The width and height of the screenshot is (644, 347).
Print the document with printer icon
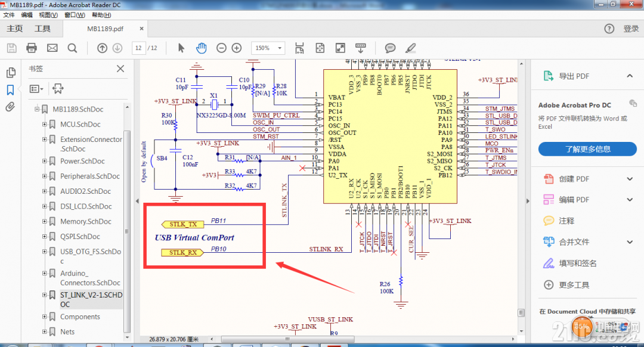click(32, 48)
